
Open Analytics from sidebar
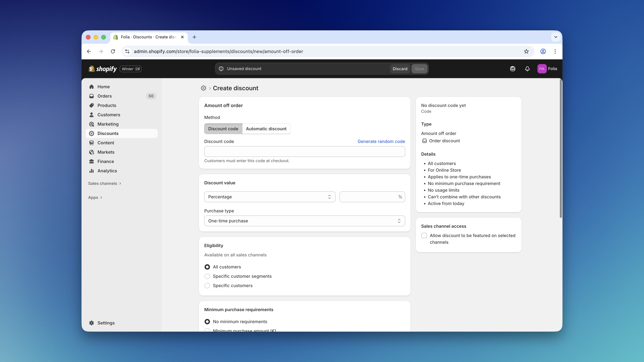107,171
